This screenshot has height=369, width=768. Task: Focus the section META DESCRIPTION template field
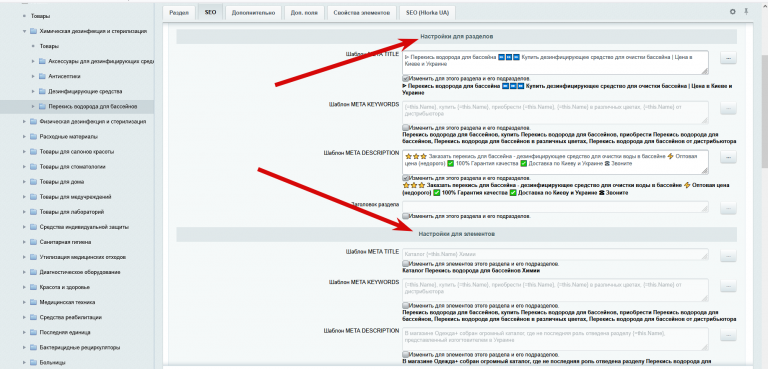[555, 162]
